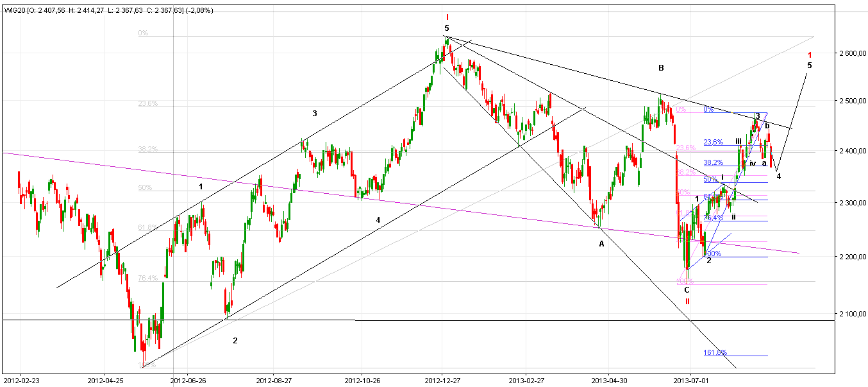Click the blue 23,6% Fibonacci label
Image resolution: width=868 pixels, height=387 pixels.
click(714, 142)
